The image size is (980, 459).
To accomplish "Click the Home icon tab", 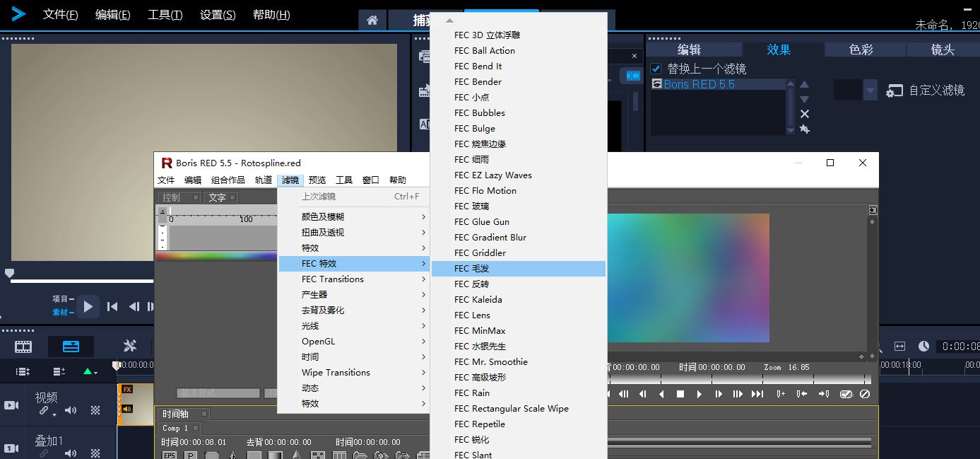I will click(372, 21).
